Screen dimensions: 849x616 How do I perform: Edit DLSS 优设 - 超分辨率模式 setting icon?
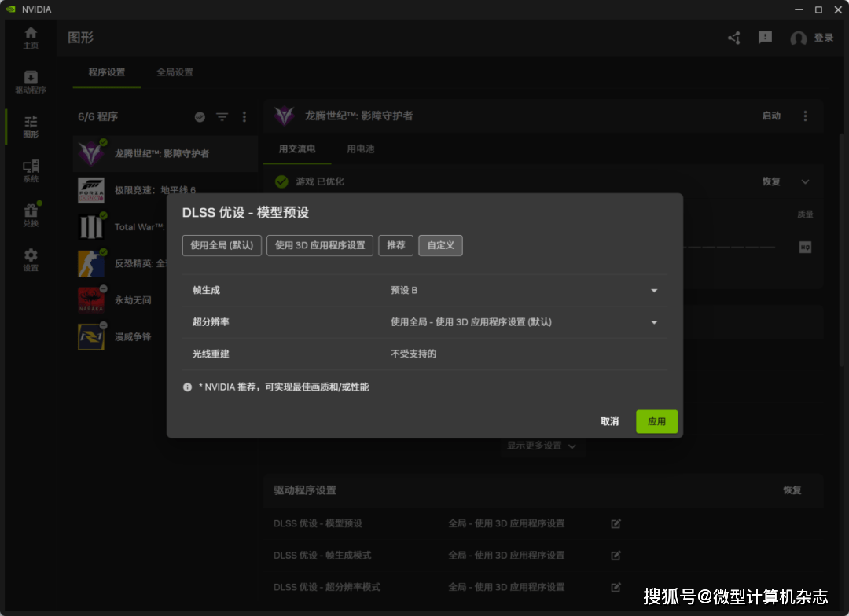tap(616, 587)
